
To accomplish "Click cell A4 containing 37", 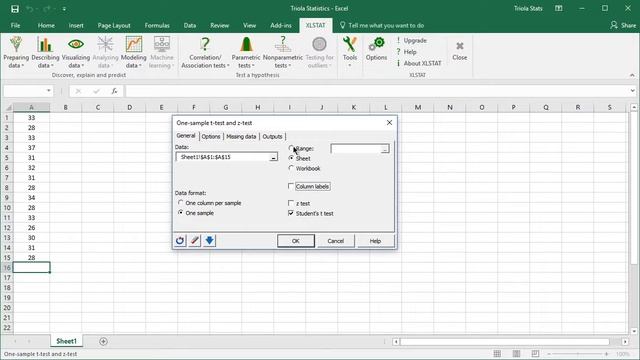I will click(31, 147).
